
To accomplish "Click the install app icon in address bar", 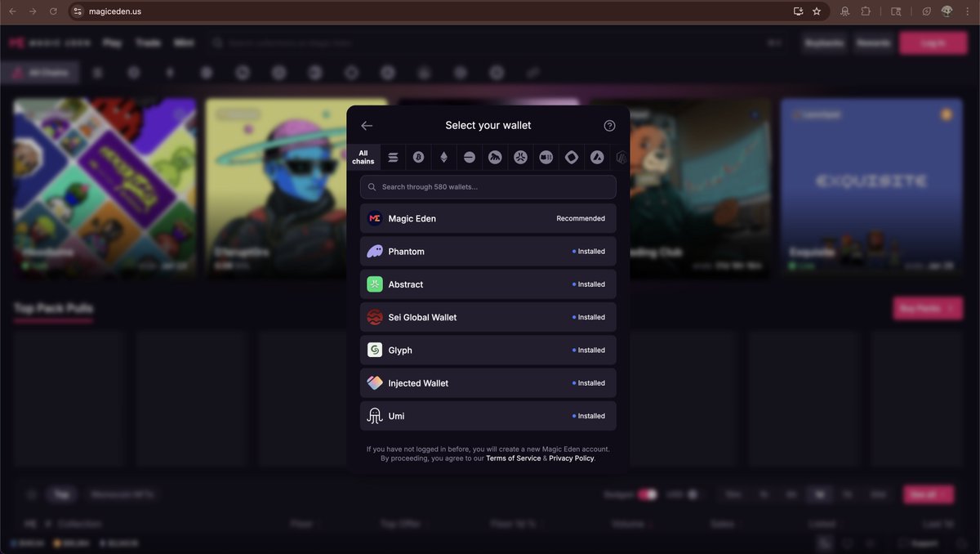I will tap(799, 11).
